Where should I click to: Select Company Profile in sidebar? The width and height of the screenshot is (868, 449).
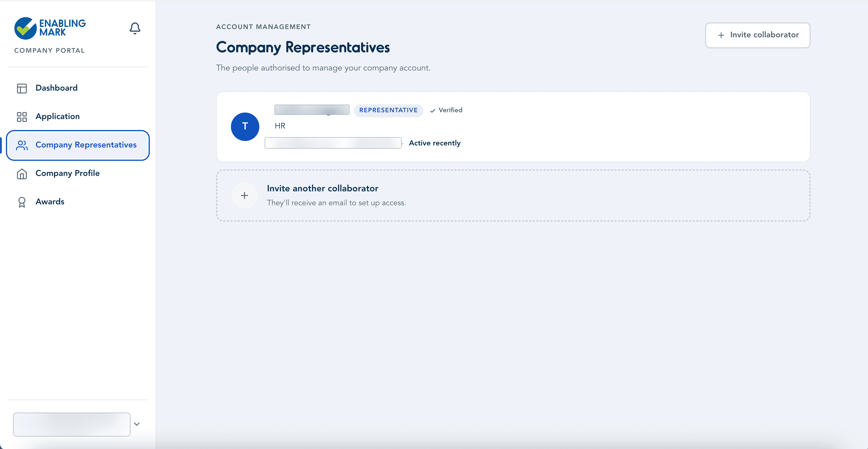pyautogui.click(x=78, y=173)
